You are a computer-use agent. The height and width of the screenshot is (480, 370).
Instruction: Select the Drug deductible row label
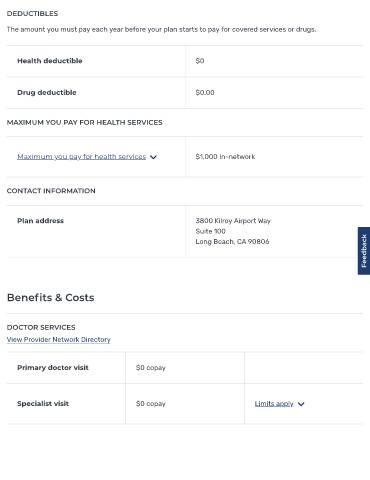click(x=47, y=92)
